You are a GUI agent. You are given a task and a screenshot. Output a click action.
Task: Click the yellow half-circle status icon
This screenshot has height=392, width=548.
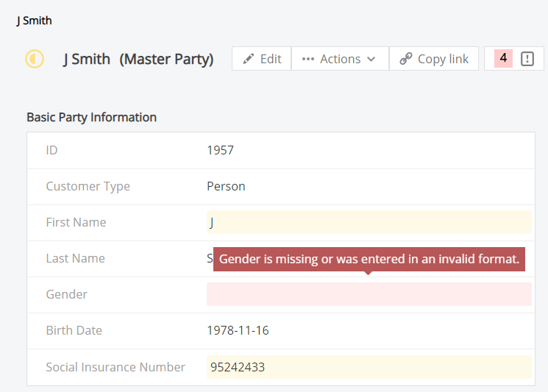(35, 59)
